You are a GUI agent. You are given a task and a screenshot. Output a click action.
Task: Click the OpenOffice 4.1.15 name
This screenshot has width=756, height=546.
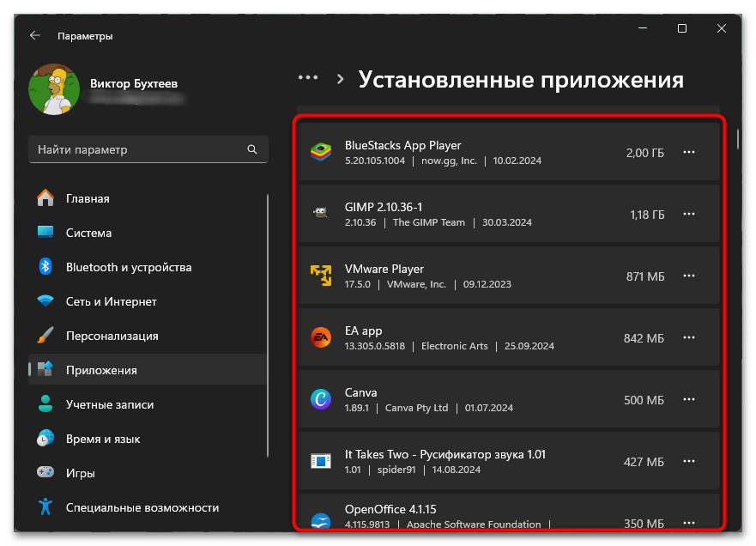390,509
